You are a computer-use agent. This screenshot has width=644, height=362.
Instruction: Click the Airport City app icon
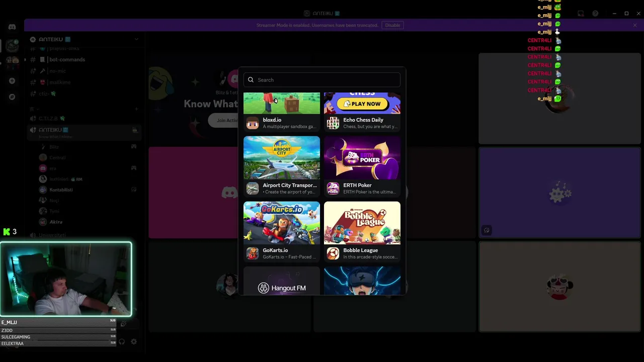(x=253, y=188)
